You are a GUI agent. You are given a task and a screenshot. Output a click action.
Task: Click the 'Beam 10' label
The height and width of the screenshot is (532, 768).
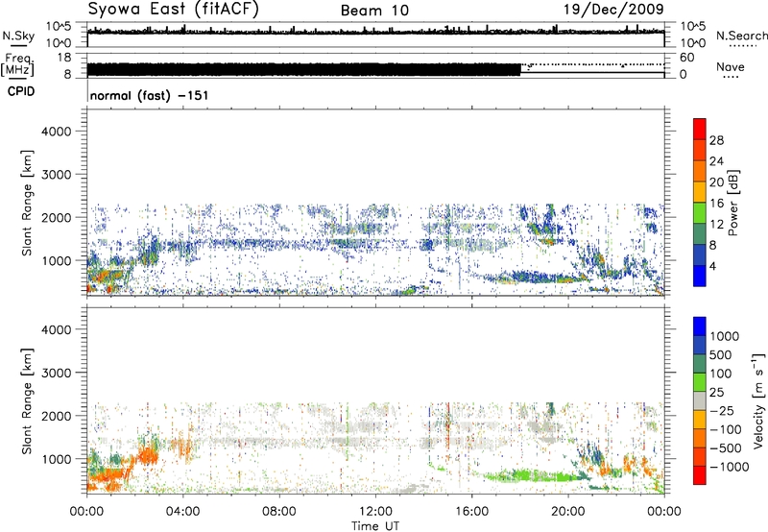(374, 11)
